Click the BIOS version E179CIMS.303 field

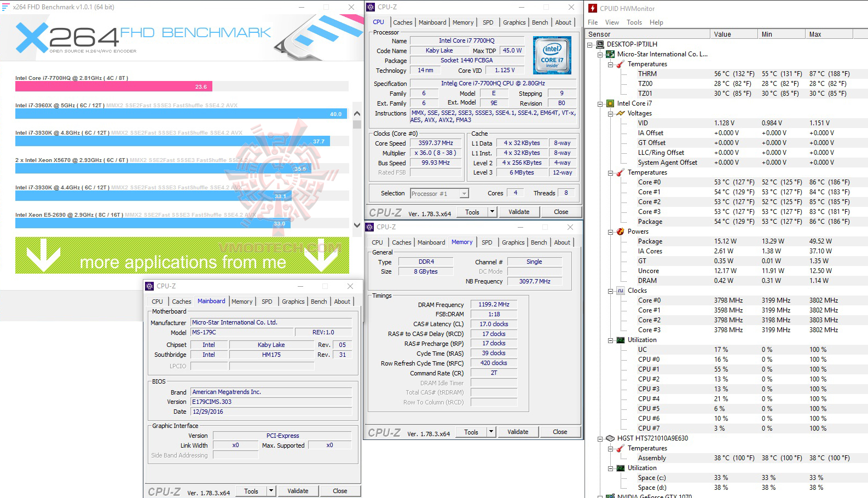point(271,402)
